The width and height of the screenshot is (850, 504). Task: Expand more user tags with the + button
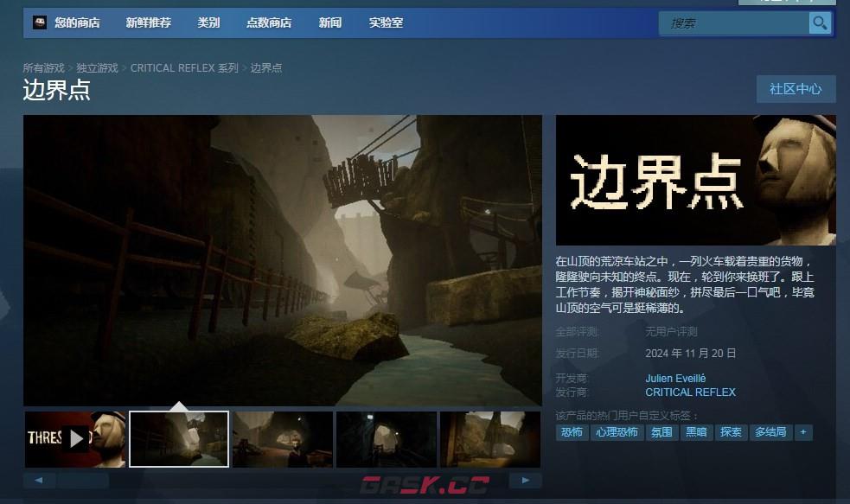click(803, 432)
